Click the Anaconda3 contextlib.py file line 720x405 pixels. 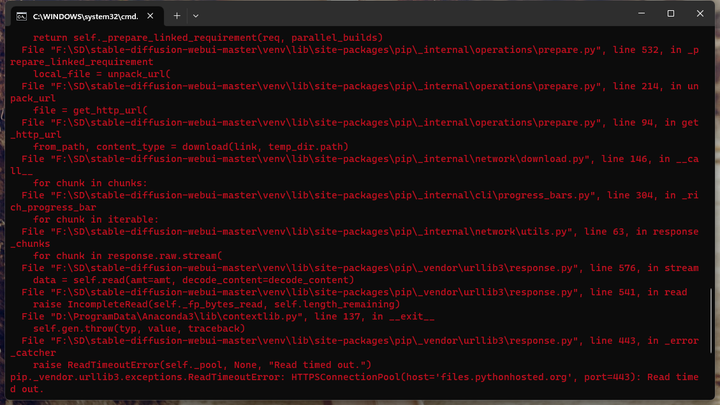tap(228, 316)
